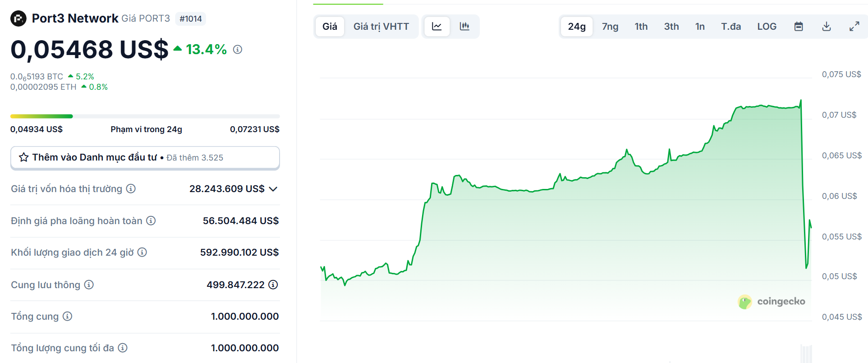Viewport: 868px width, 363px height.
Task: Click the Phạm vi trong 24g label
Action: 147,129
